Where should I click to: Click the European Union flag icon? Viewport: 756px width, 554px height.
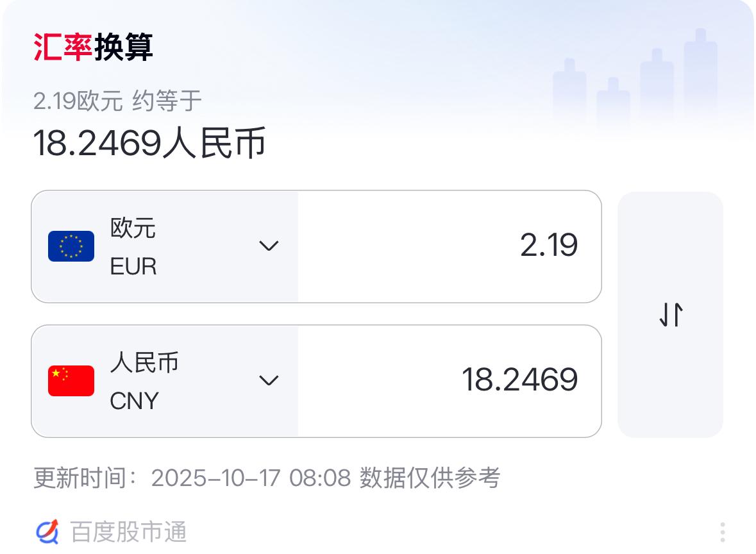tap(71, 246)
